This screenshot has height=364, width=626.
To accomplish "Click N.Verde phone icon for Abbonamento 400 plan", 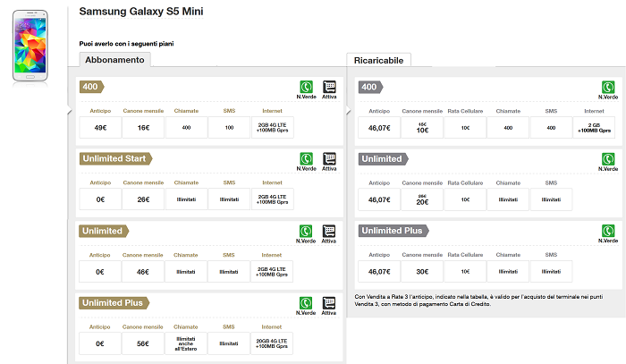I will tap(306, 87).
